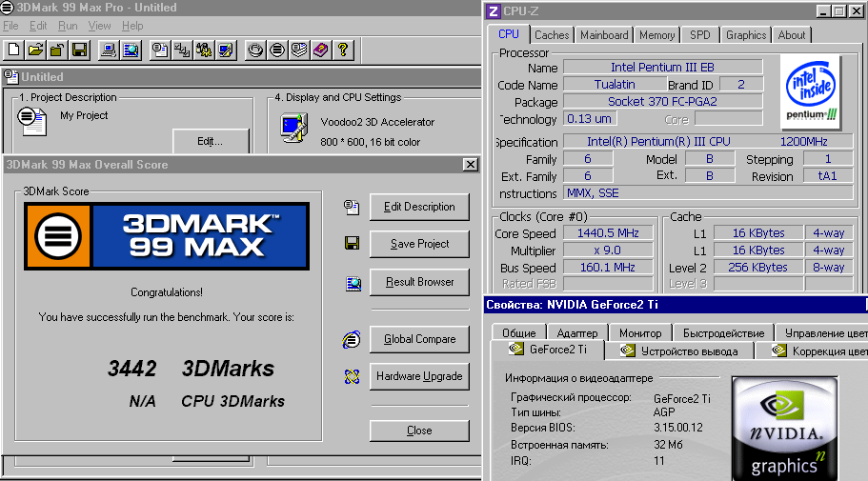Click the floppy icon beside Save Project
The height and width of the screenshot is (481, 868).
pos(353,243)
